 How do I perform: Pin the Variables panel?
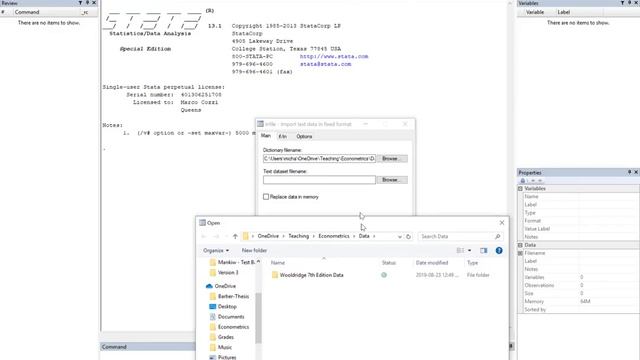pos(629,3)
